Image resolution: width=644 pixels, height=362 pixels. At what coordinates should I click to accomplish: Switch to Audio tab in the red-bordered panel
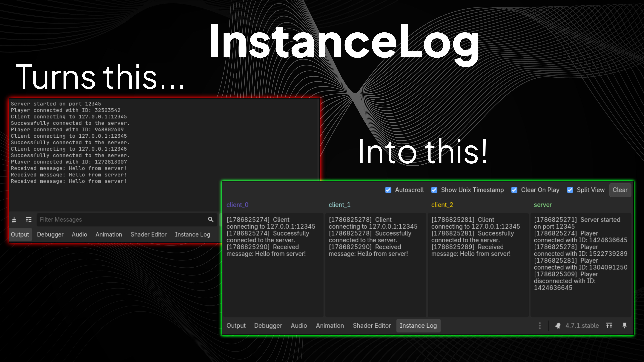79,234
